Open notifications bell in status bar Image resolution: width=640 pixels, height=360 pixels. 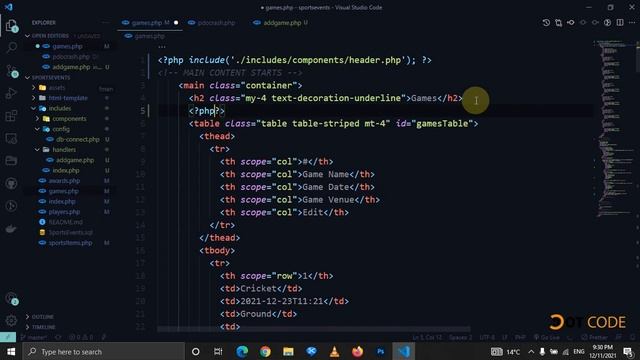(633, 337)
